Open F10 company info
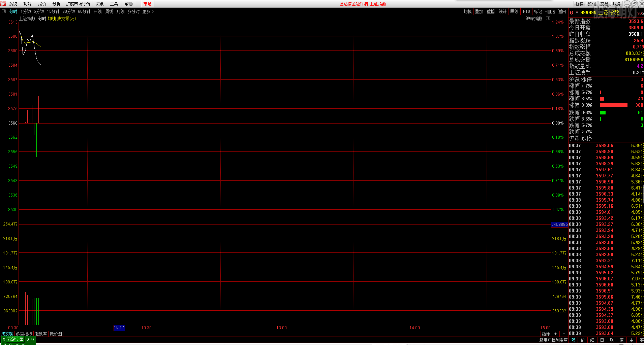Viewport: 644px width, 345px height. [526, 11]
